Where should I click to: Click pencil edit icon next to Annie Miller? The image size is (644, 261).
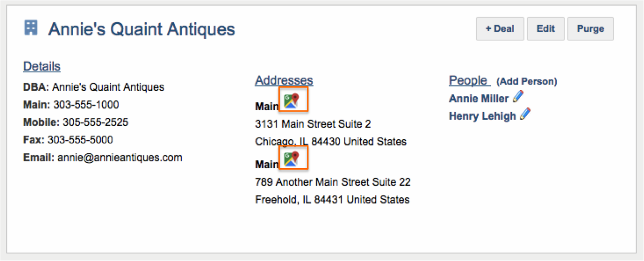point(518,97)
